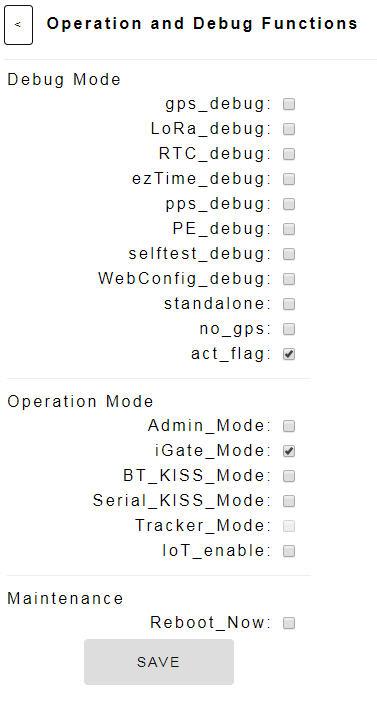Toggle LoRa_debug option
This screenshot has width=377, height=701.
289,130
